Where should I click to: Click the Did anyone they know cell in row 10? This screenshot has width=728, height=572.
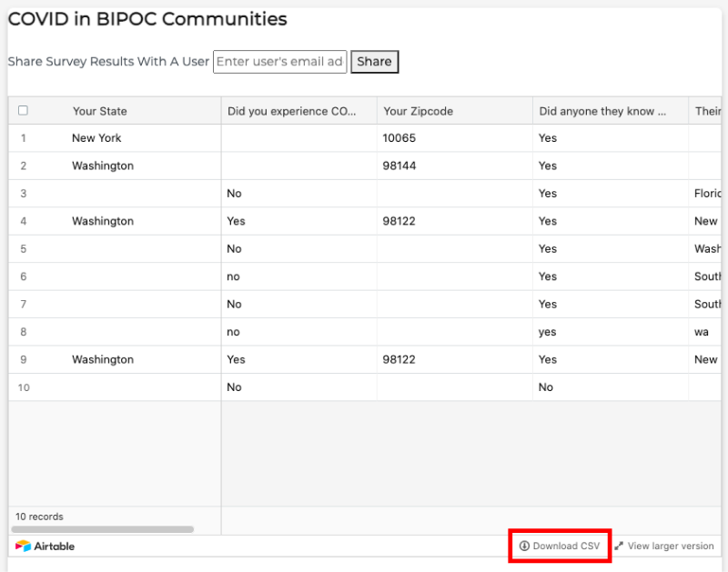[x=611, y=387]
